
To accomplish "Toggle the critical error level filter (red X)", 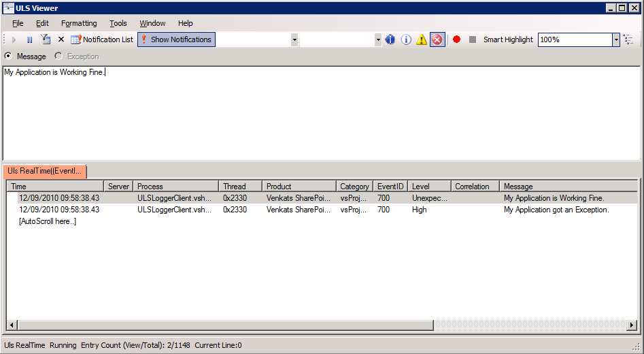I will [x=437, y=39].
